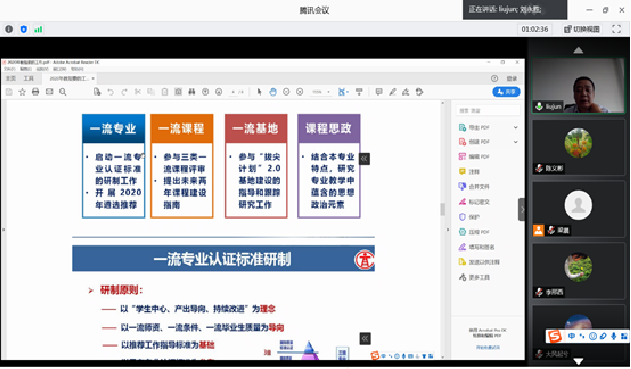
Task: Click the highlight pen icon in Acrobat toolbar
Action: [393, 92]
